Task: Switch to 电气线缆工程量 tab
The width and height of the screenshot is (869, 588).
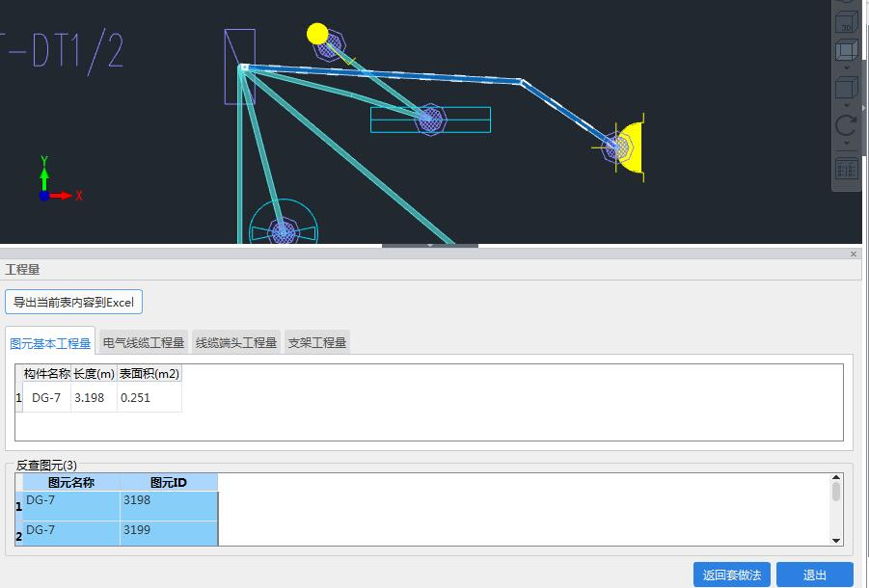Action: (144, 342)
